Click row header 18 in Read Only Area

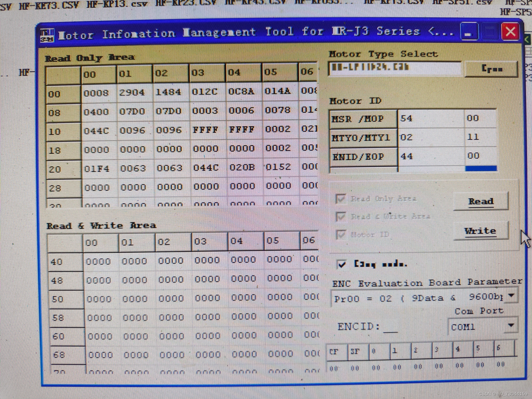coord(63,150)
